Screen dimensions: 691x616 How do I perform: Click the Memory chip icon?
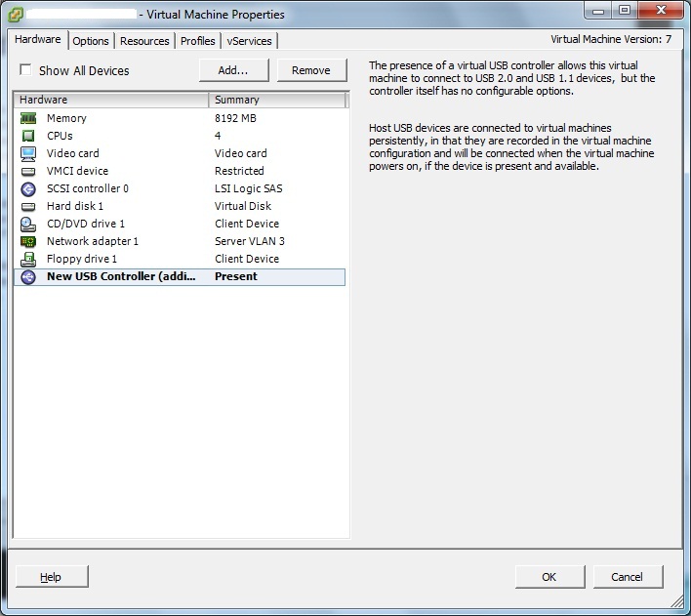(28, 118)
